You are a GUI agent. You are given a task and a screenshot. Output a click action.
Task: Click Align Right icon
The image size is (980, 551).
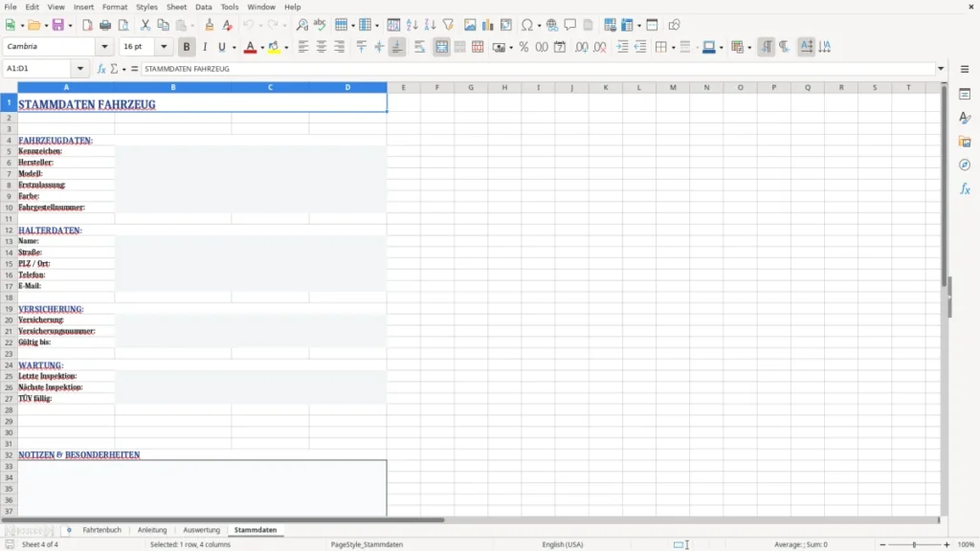[340, 47]
